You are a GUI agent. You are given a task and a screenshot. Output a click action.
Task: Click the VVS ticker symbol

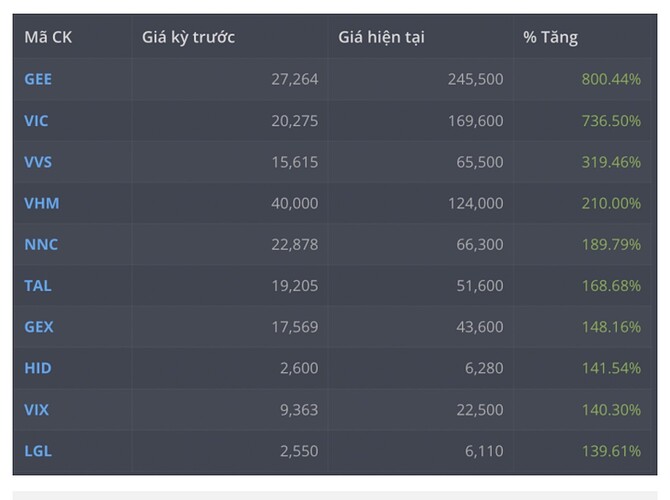click(37, 162)
